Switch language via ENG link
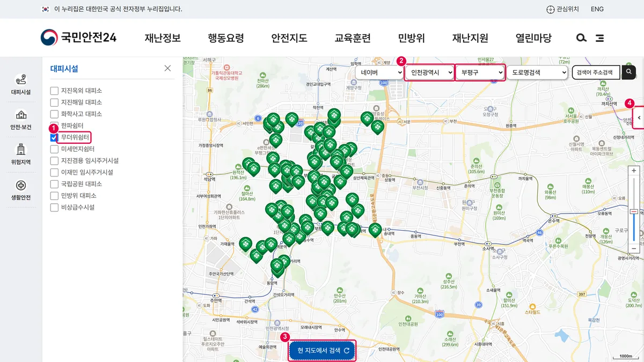The image size is (644, 362). pyautogui.click(x=597, y=9)
